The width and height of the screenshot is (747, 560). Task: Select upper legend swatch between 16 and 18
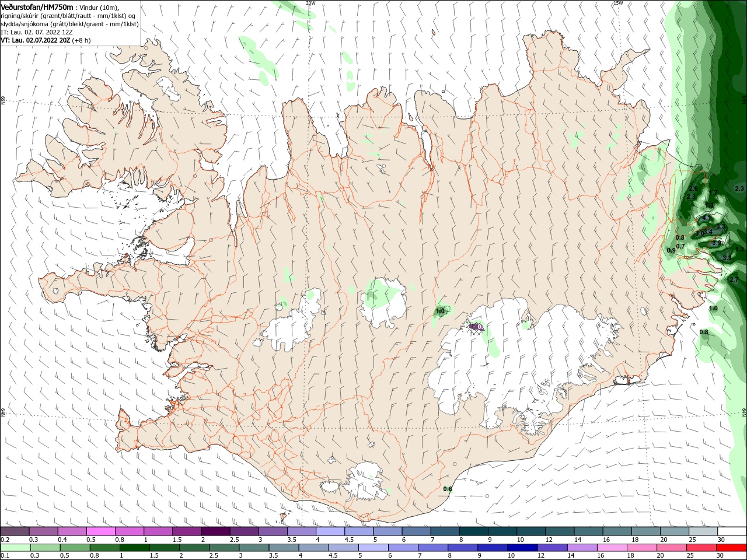[617, 531]
